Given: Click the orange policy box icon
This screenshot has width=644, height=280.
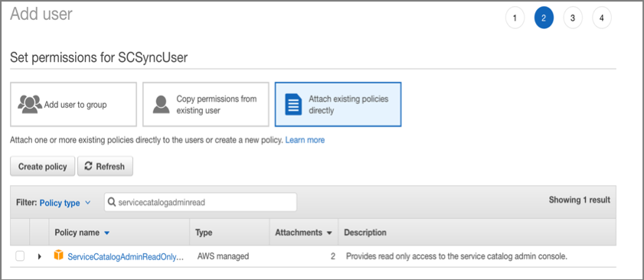Looking at the screenshot, I should point(59,256).
